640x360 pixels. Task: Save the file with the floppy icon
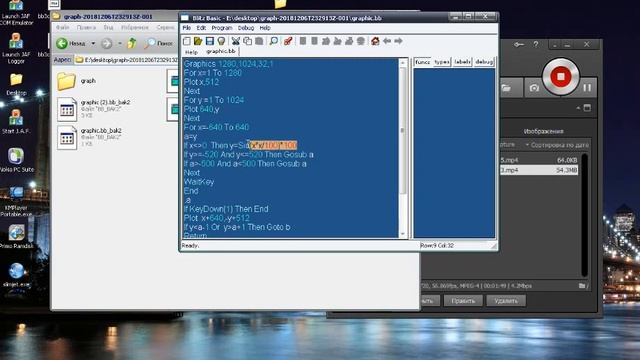point(210,41)
